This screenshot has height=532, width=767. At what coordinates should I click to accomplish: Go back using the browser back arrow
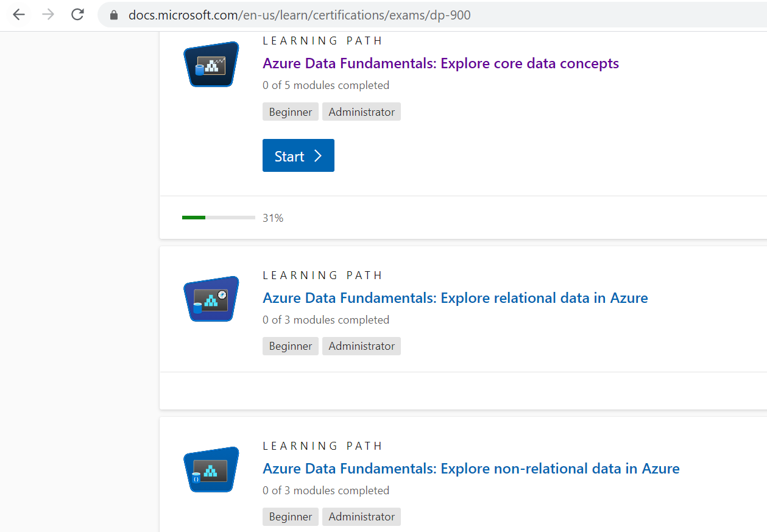coord(19,15)
